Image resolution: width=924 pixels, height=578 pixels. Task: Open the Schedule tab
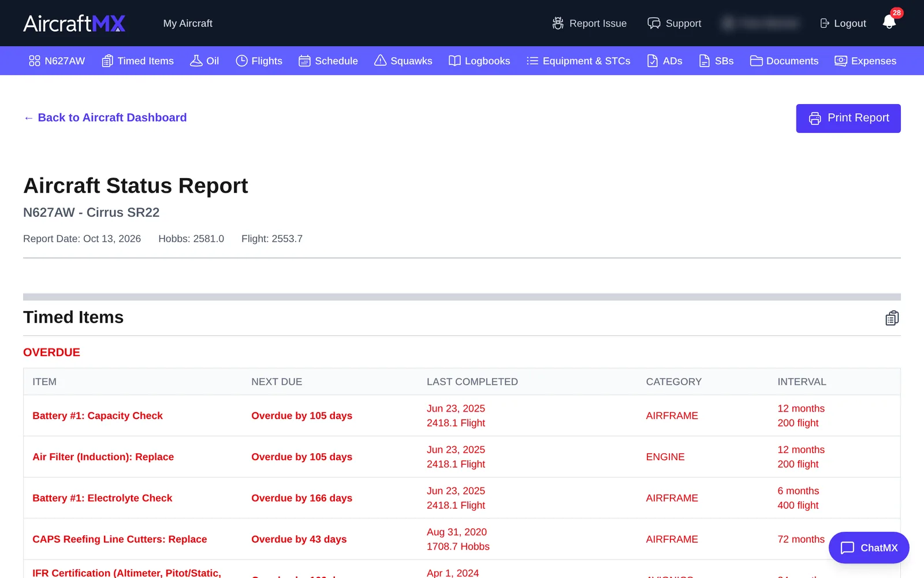pos(328,61)
